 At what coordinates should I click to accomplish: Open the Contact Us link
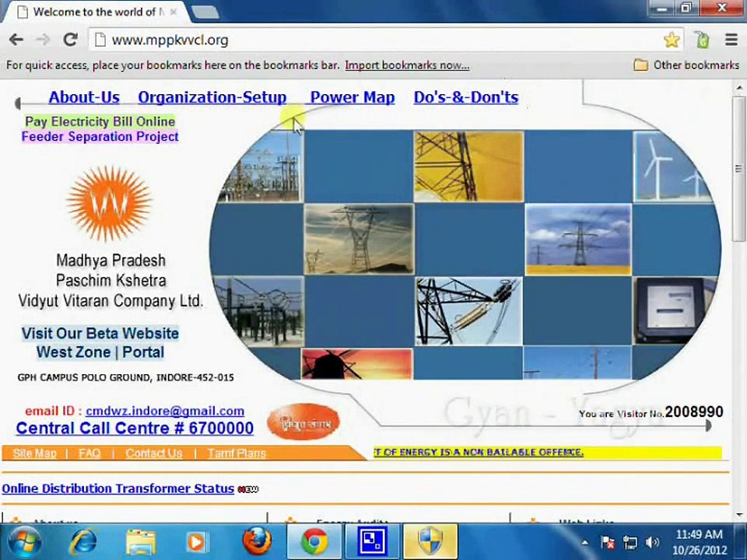click(154, 453)
